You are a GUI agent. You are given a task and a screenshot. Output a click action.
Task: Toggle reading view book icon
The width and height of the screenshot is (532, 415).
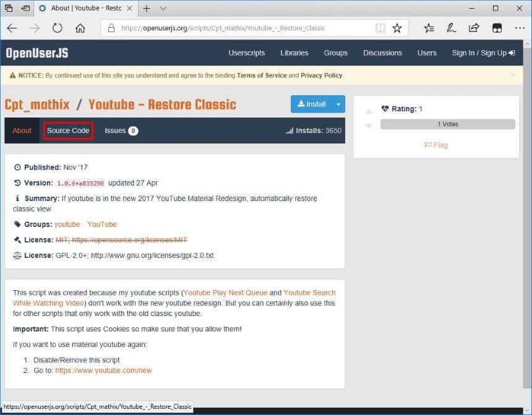coord(380,28)
